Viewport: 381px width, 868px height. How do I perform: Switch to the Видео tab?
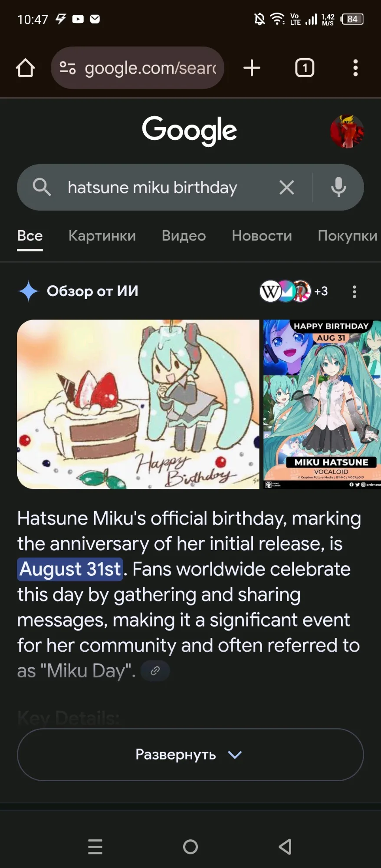[x=184, y=236]
